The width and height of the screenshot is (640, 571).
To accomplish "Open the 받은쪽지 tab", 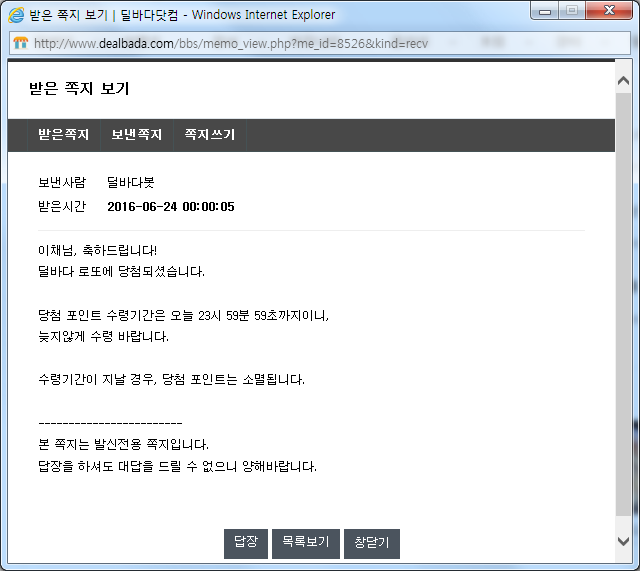I will click(x=64, y=135).
